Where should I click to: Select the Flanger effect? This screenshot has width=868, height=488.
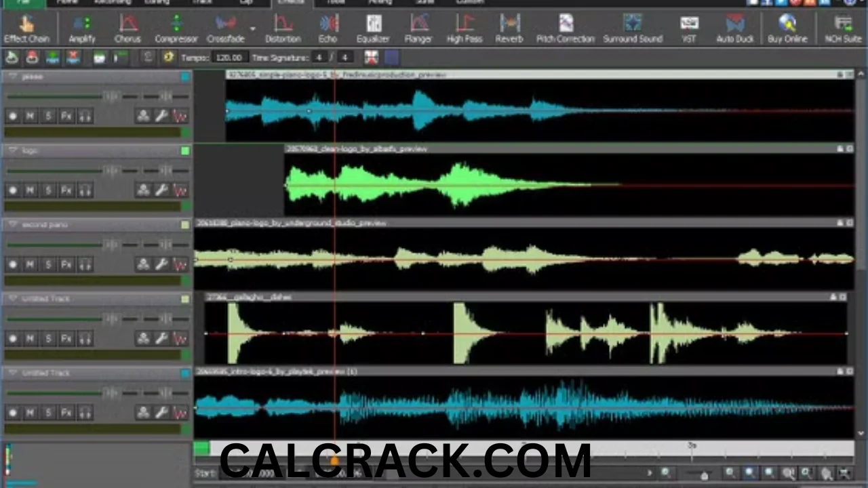[418, 29]
